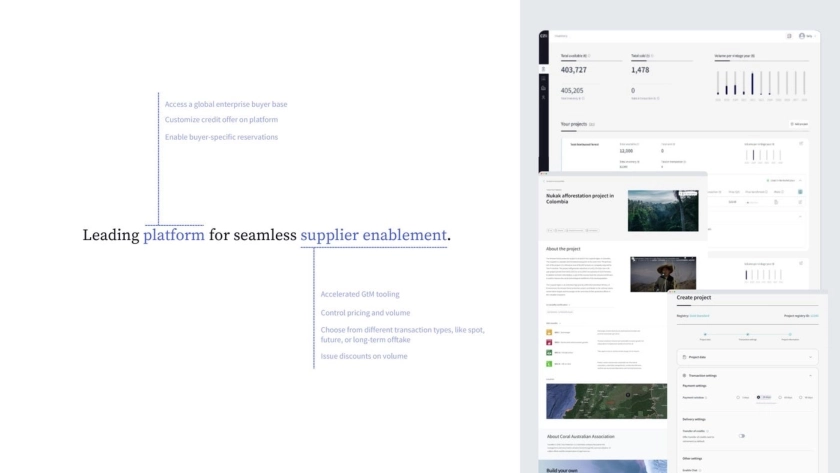This screenshot has height=473, width=840.
Task: Select the second payment window radio option
Action: pyautogui.click(x=759, y=397)
